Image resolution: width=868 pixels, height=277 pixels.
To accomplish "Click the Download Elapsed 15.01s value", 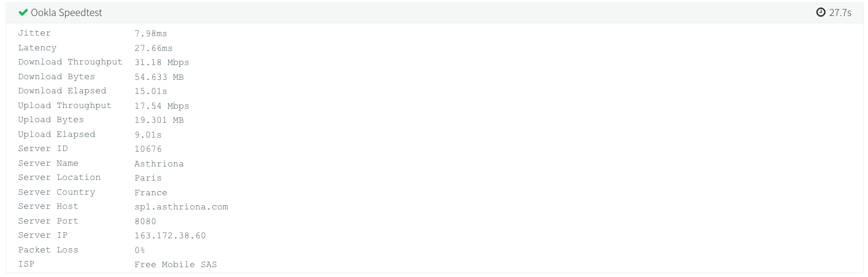I will click(150, 91).
